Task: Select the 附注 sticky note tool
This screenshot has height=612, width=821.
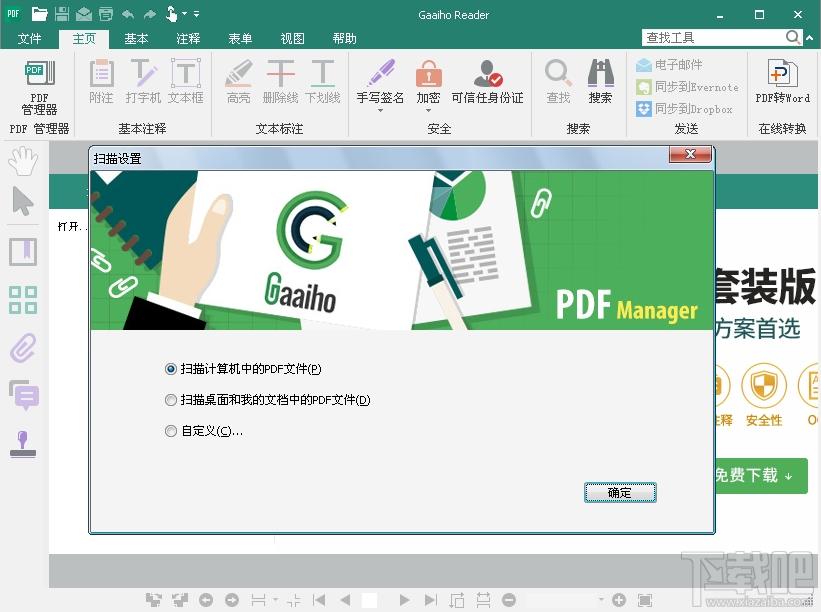Action: click(x=101, y=81)
